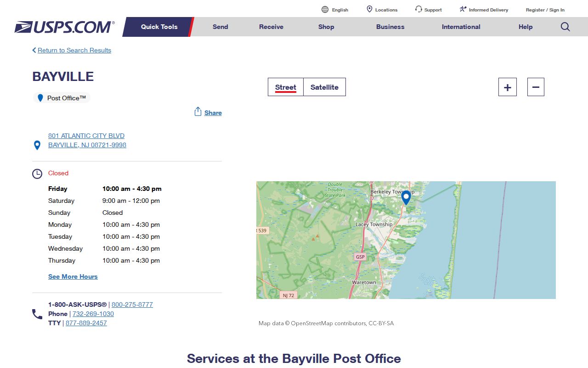
Task: Zoom in the map with plus button
Action: tap(508, 87)
